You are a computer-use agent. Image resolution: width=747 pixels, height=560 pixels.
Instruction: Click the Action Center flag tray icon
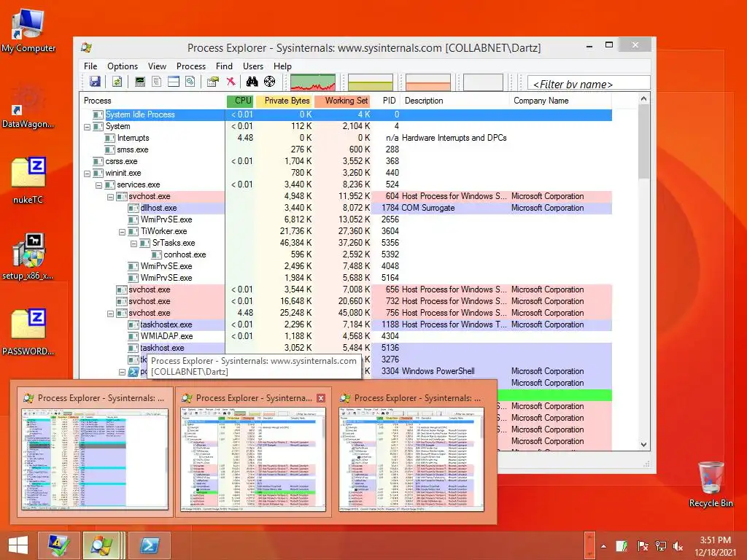(x=643, y=546)
